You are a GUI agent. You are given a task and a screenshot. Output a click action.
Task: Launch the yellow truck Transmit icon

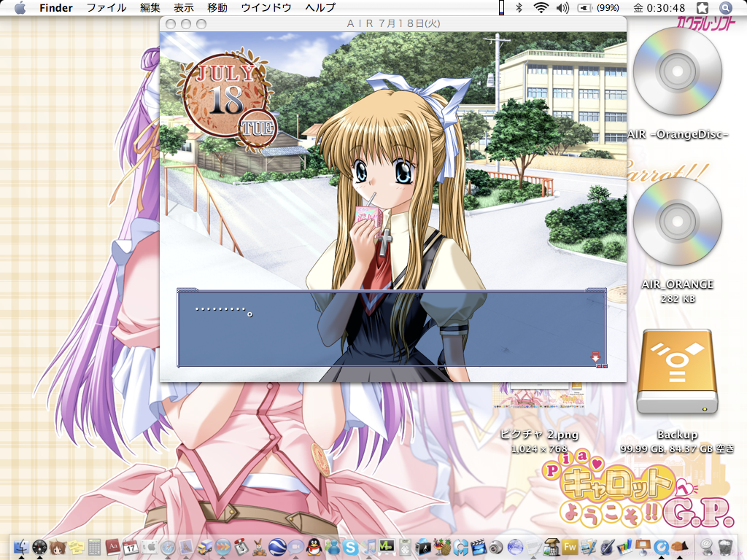[204, 547]
